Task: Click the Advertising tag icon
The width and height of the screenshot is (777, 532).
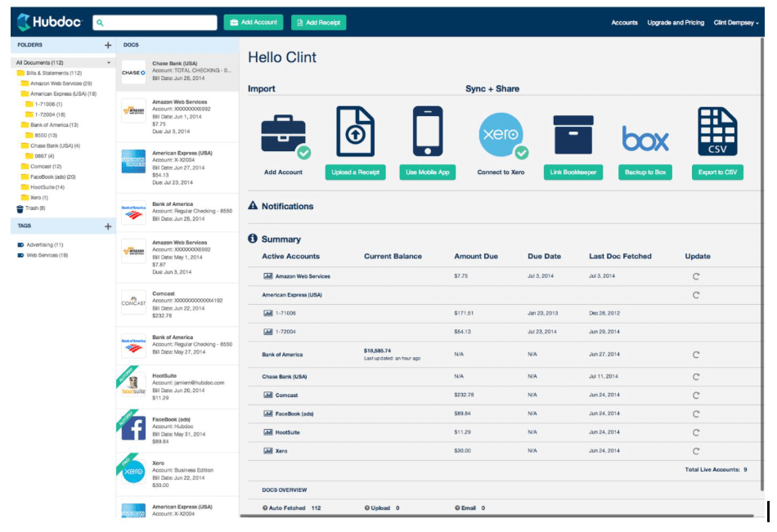Action: pos(20,244)
